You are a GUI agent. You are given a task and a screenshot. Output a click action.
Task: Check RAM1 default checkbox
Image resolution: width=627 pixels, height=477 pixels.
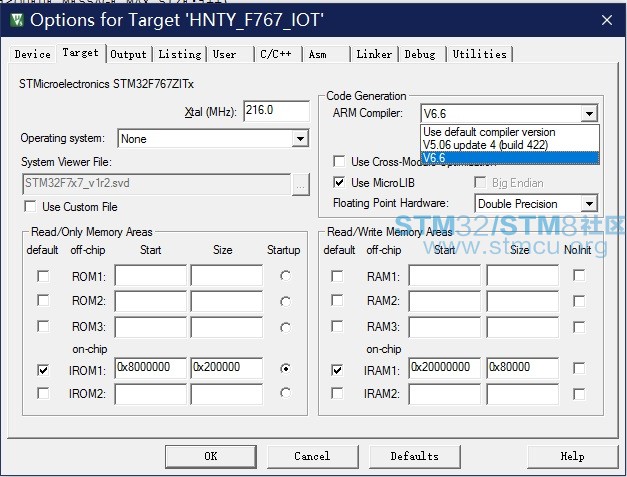(337, 276)
